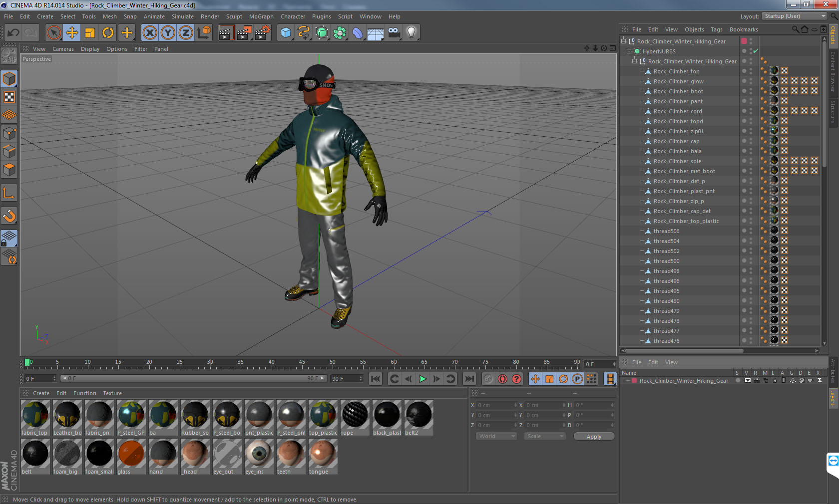The image size is (839, 504).
Task: Enable the Axis mode tool
Action: coord(9,193)
